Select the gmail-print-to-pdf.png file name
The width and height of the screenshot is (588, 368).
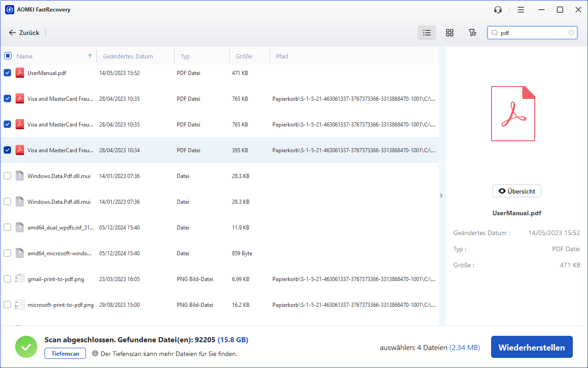point(56,279)
